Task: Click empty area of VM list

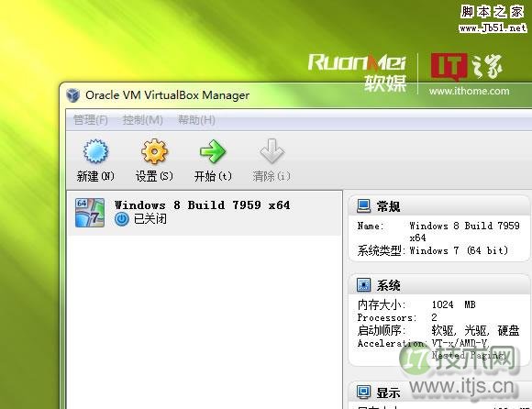Action: coord(205,319)
